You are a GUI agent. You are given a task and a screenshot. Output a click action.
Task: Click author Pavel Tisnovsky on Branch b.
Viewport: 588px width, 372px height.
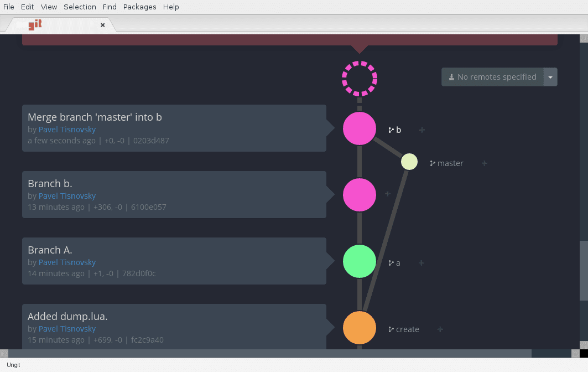(x=67, y=196)
